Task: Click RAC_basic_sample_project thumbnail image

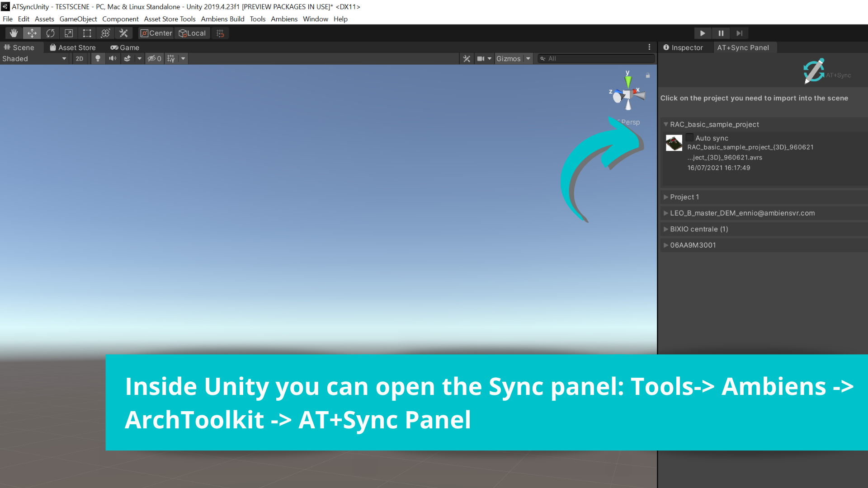Action: pyautogui.click(x=674, y=143)
